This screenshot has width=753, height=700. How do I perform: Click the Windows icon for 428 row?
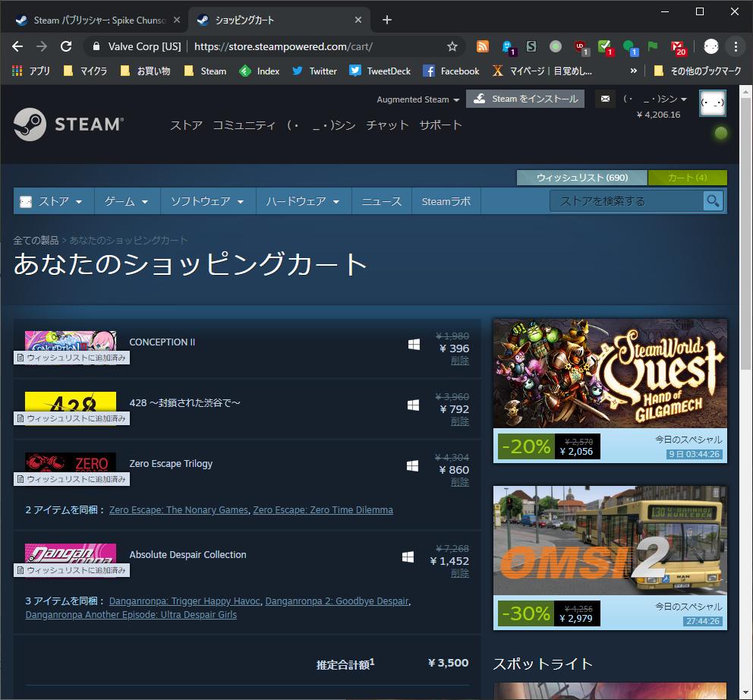point(413,405)
